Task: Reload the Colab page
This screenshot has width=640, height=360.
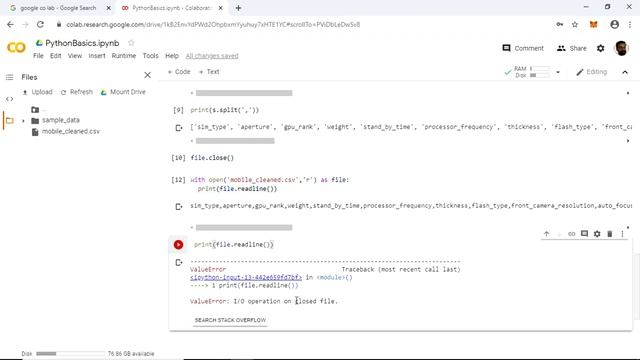Action: 40,24
